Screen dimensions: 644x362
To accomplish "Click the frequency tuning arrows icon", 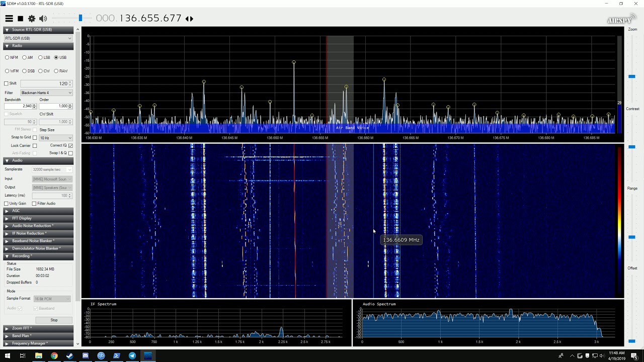I will [x=189, y=19].
